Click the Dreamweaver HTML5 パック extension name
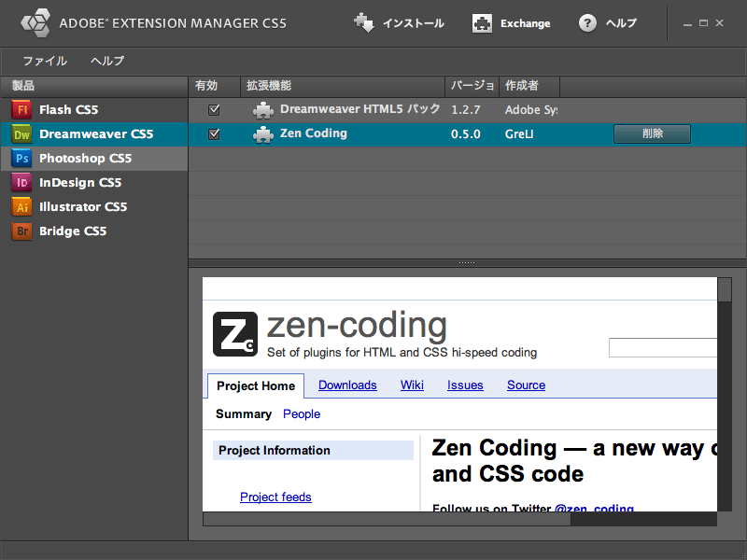This screenshot has height=560, width=747. pos(359,109)
